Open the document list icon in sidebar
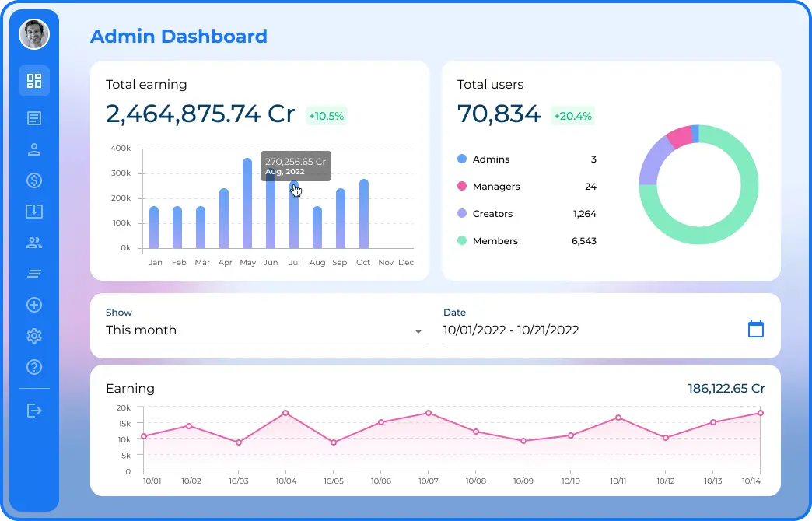This screenshot has height=521, width=812. [34, 118]
